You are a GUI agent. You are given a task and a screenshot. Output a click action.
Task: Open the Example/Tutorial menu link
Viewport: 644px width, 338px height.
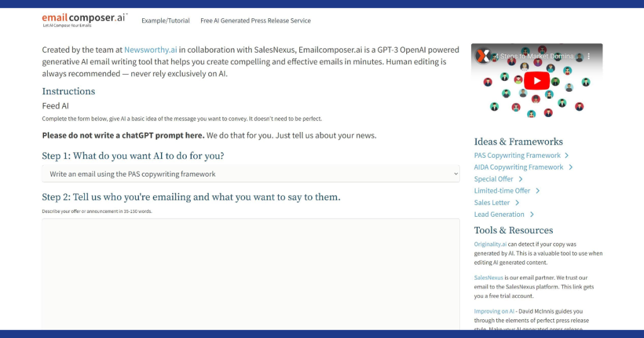(x=165, y=21)
